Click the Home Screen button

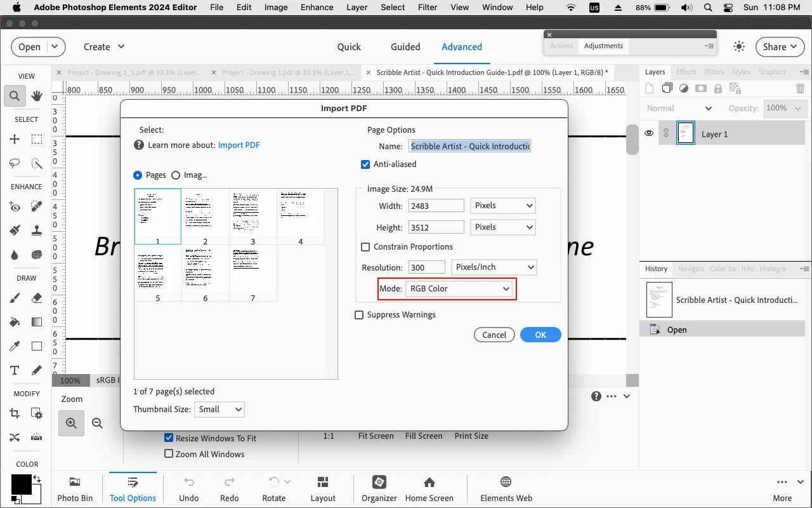coord(429,489)
